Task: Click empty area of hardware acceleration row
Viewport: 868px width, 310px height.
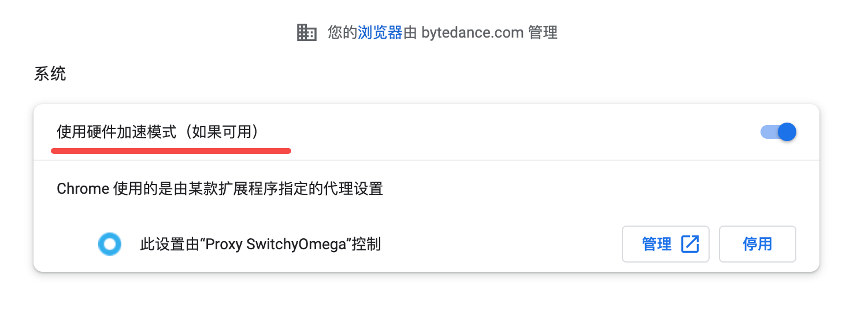Action: 509,132
